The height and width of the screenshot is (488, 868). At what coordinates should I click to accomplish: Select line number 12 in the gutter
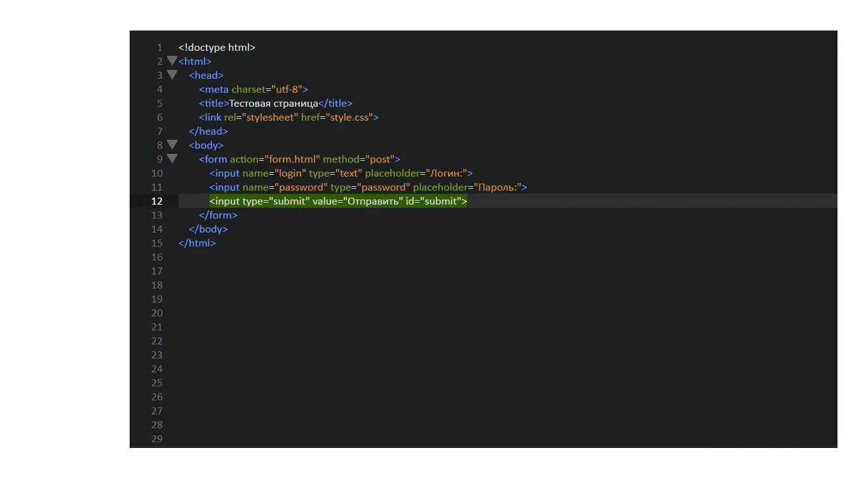click(156, 201)
